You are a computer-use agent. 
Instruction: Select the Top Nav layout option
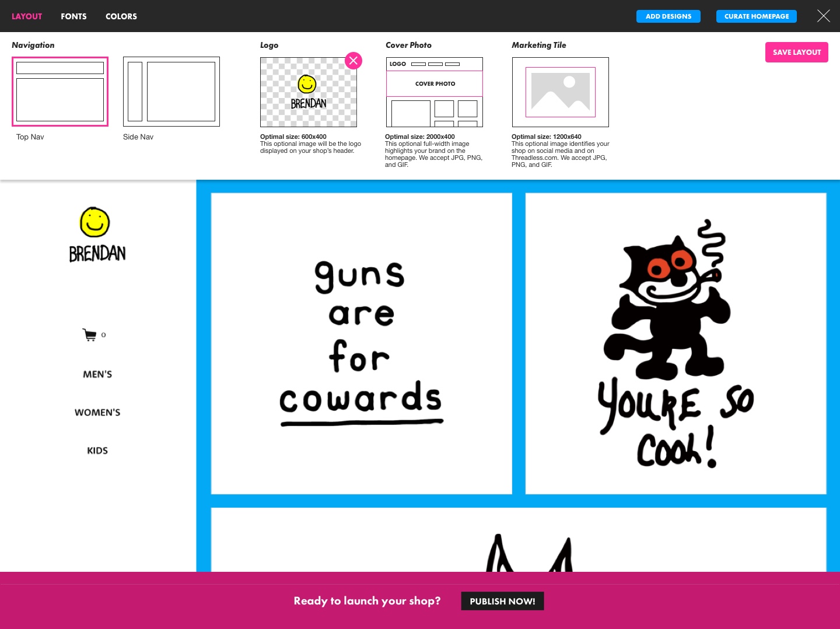pos(60,92)
